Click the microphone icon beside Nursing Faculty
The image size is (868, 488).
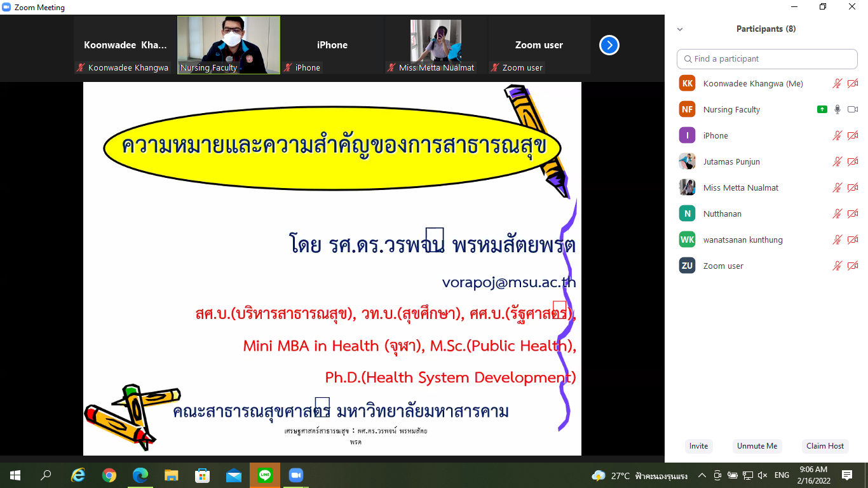[837, 109]
